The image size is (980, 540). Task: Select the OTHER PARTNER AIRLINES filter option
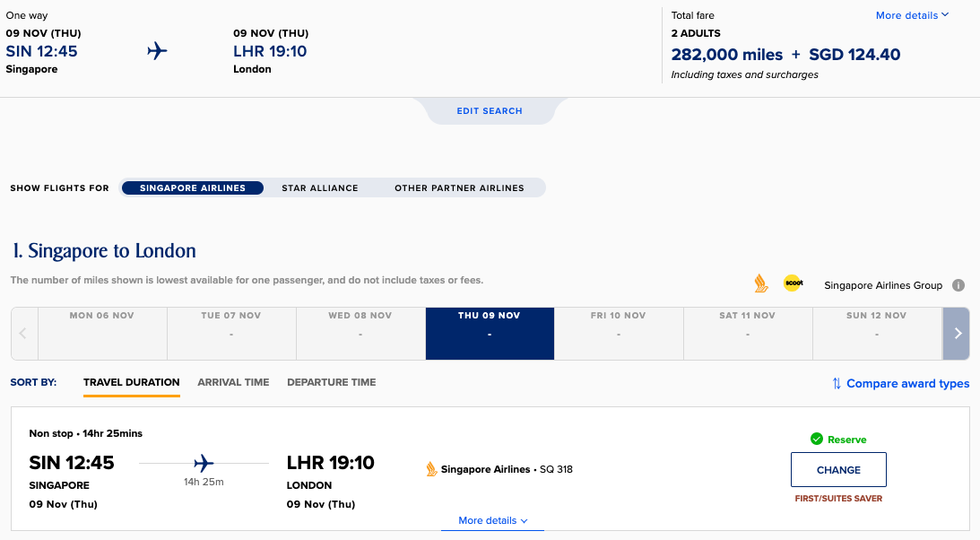coord(460,187)
